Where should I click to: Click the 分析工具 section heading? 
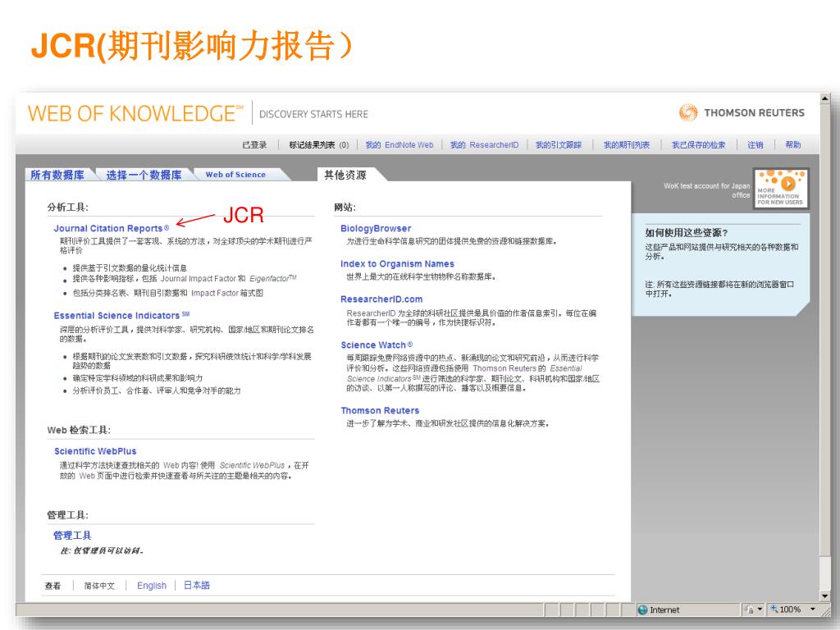67,208
